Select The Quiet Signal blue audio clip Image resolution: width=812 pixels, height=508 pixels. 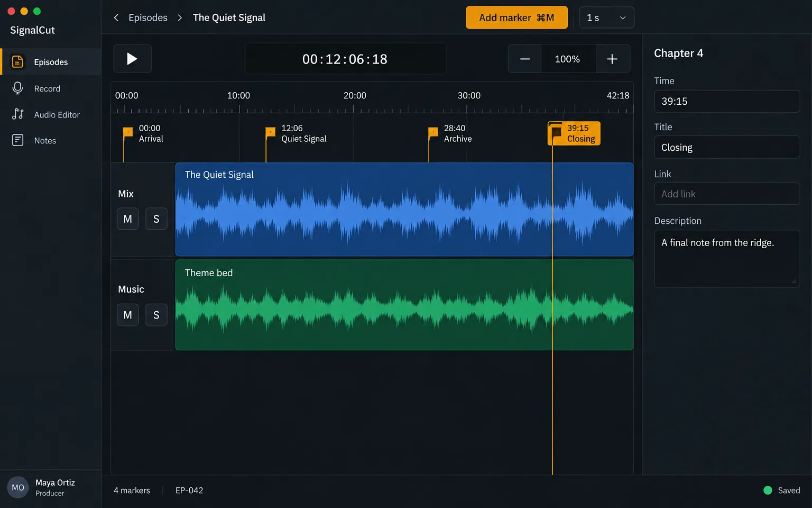click(x=404, y=210)
